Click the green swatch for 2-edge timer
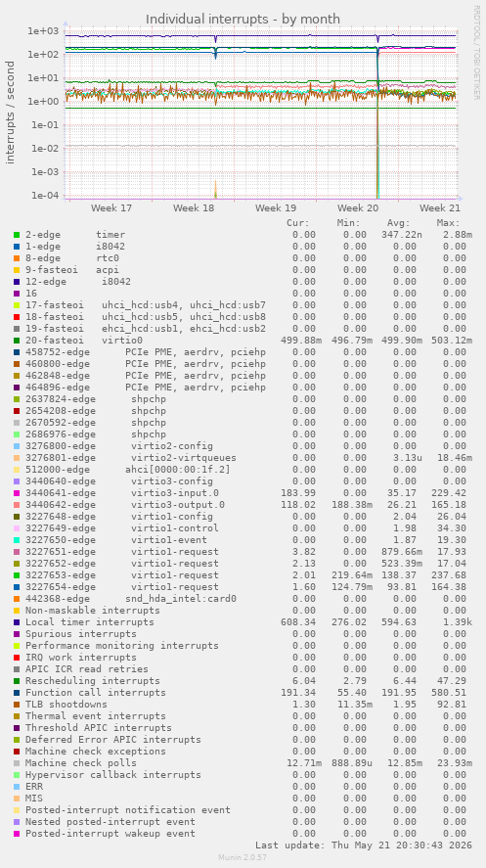486x868 pixels. click(x=17, y=235)
